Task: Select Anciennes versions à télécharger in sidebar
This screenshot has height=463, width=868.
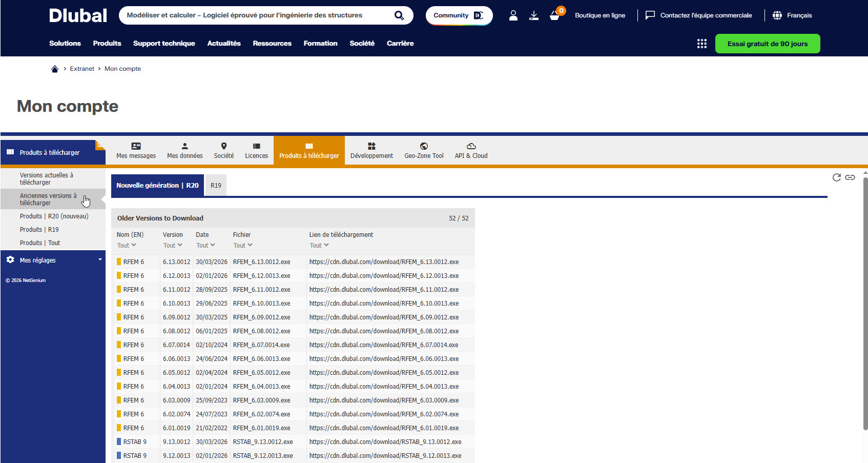Action: click(53, 199)
